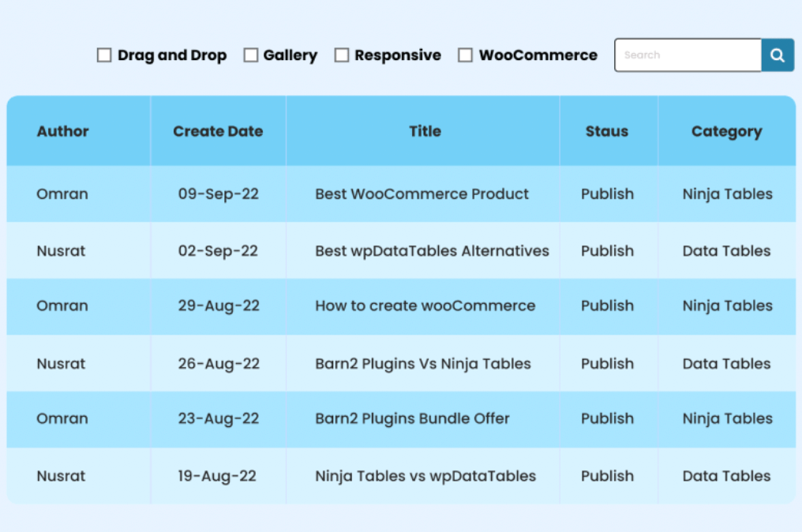Enable the Drag and Drop checkbox
Image resolution: width=802 pixels, height=532 pixels.
coord(104,55)
